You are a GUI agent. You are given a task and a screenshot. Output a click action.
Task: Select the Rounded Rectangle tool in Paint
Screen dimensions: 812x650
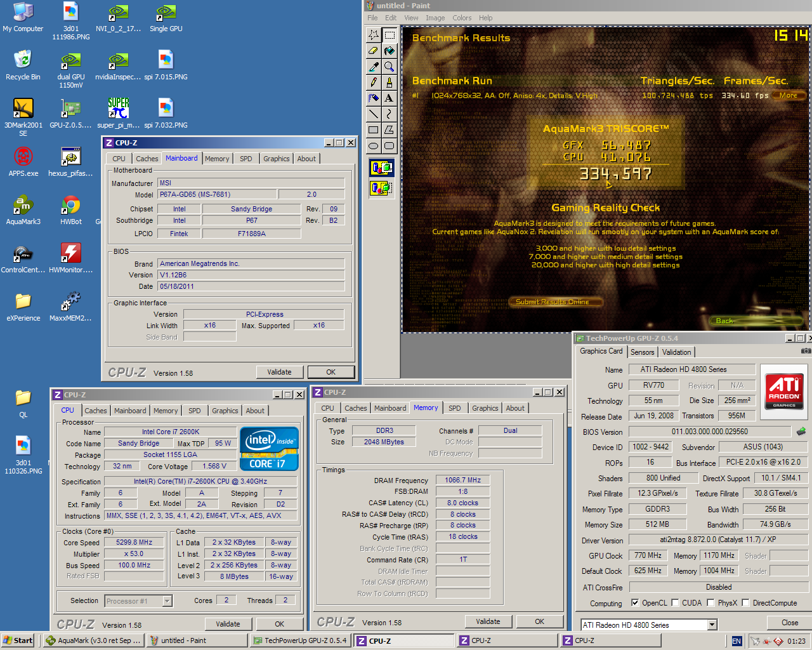coord(390,146)
